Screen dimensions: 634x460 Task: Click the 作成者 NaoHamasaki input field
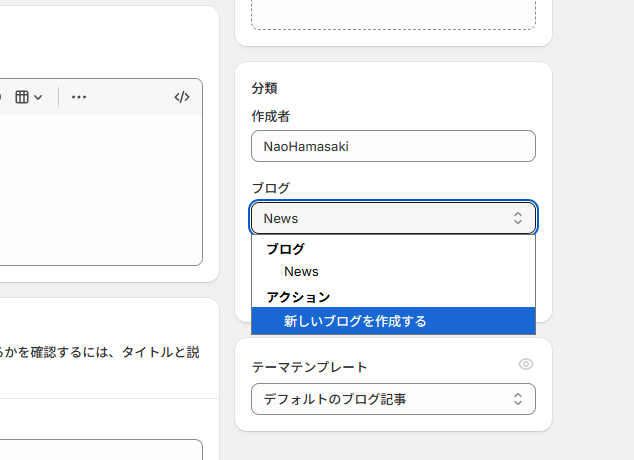click(x=393, y=146)
